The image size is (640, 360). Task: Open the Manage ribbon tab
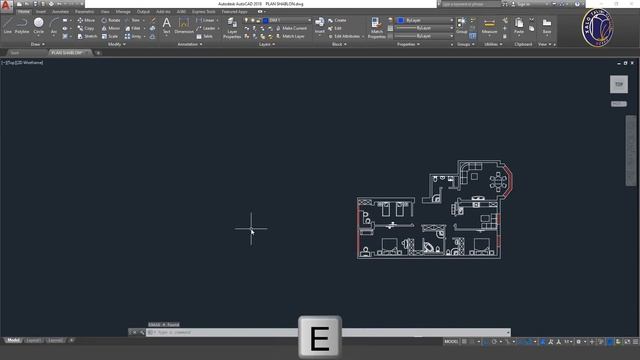point(123,12)
